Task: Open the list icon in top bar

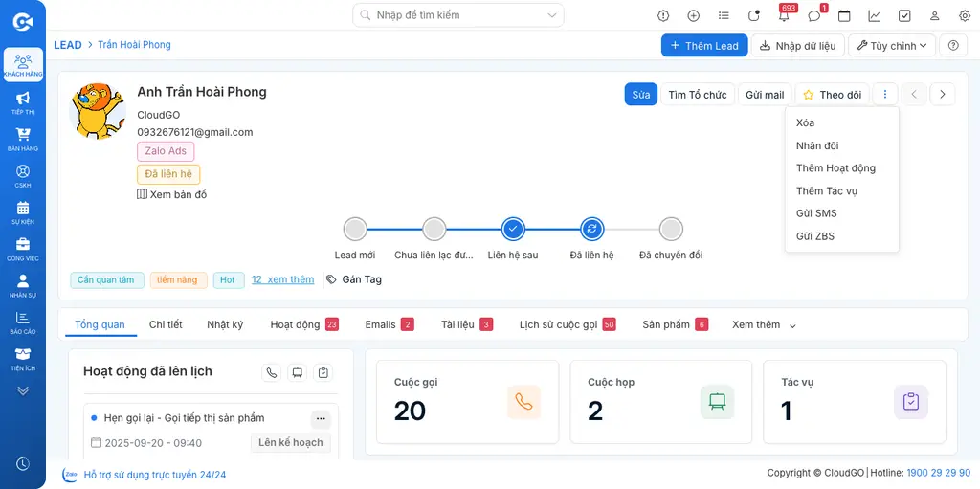Action: [x=724, y=15]
